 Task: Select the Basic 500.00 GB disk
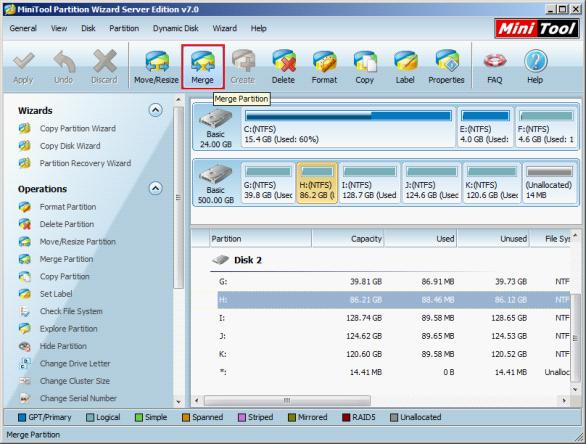[216, 184]
